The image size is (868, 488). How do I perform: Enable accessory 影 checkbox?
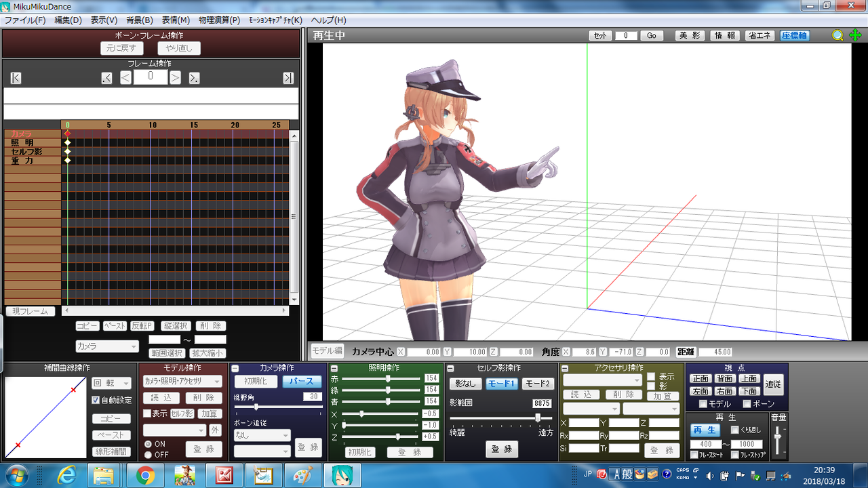pos(650,386)
